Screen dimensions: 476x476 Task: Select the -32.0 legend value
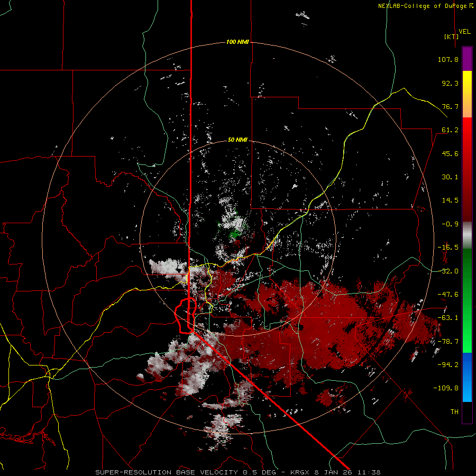(448, 271)
